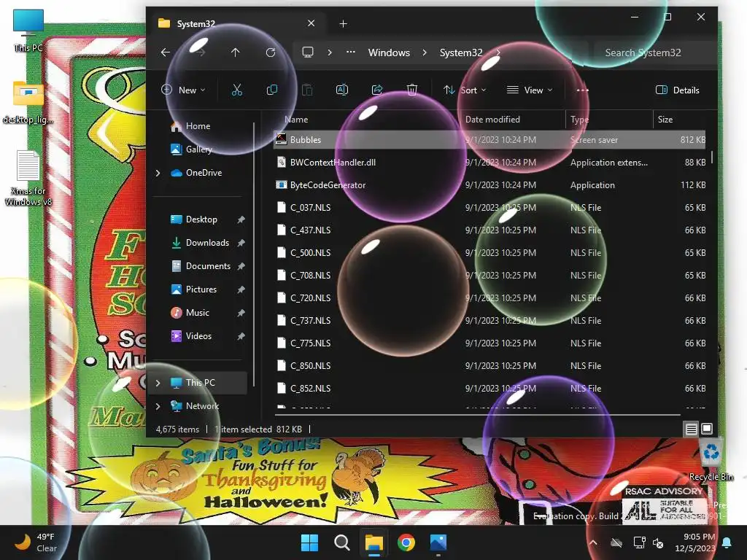Open the weather widget showing 49°F
This screenshot has width=747, height=560.
click(36, 542)
